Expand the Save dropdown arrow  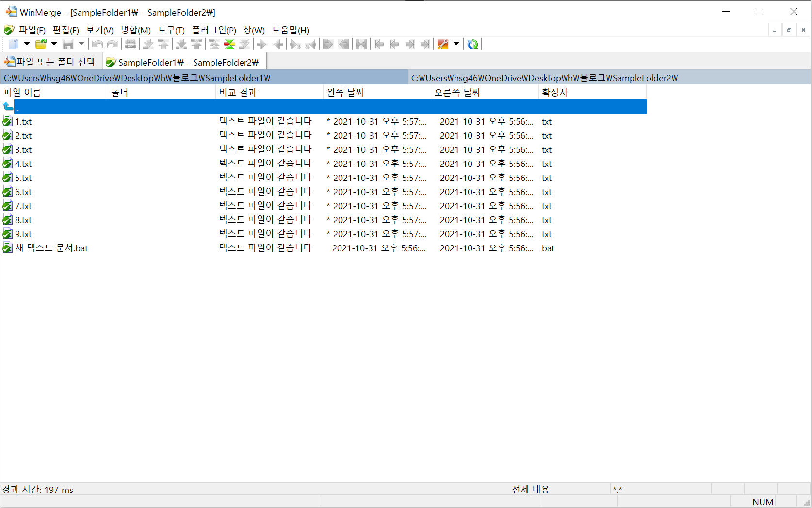[x=81, y=44]
